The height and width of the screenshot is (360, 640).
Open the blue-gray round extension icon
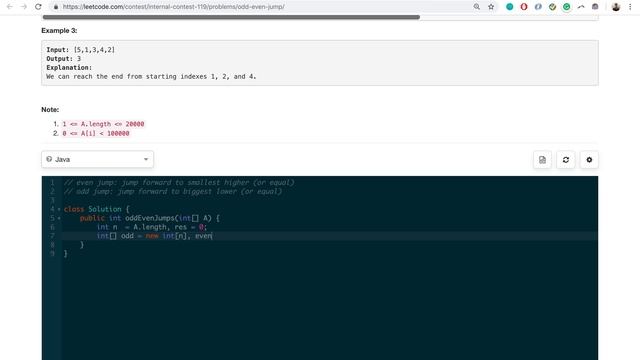click(x=538, y=7)
